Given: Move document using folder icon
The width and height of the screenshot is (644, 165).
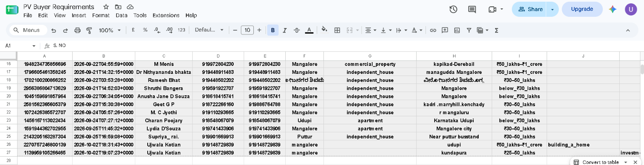Looking at the screenshot, I should click(118, 7).
